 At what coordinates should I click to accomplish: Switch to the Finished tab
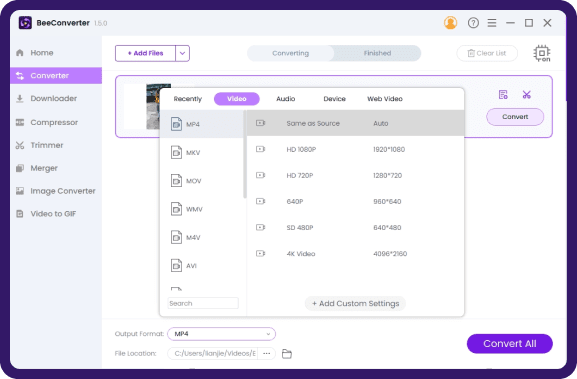coord(377,53)
